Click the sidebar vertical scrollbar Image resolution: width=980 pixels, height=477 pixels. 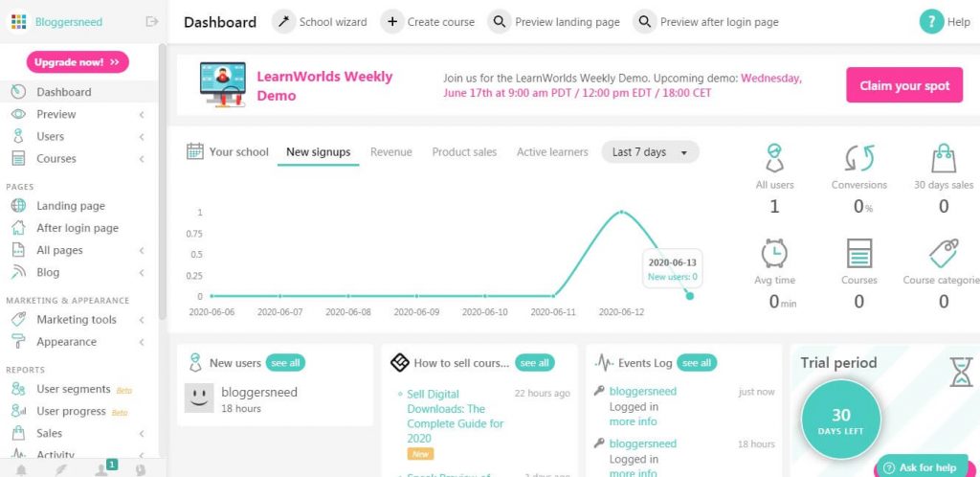point(163,181)
